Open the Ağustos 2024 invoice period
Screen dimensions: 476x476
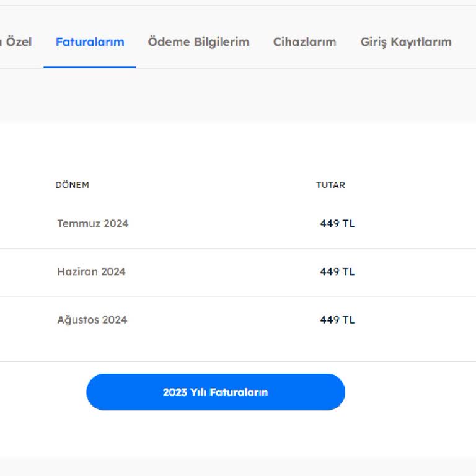pyautogui.click(x=92, y=320)
